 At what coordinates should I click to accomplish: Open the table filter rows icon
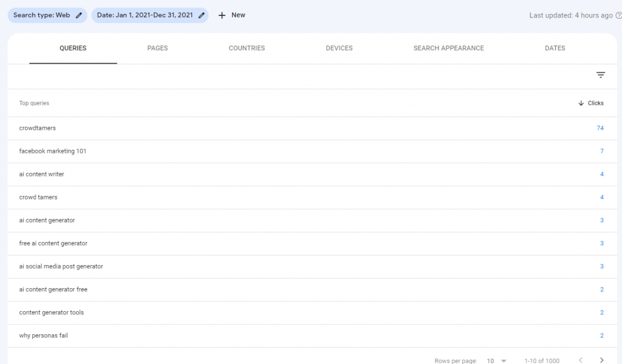[601, 75]
